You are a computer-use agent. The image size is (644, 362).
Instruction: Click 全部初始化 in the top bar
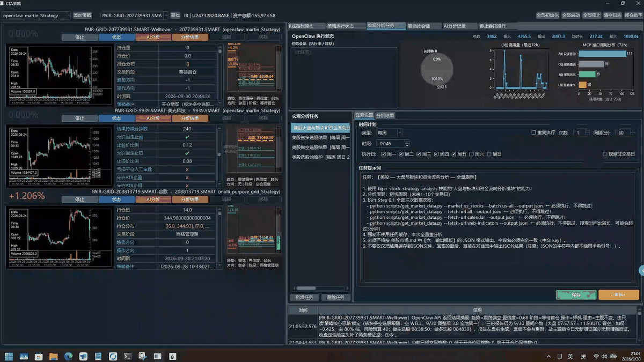click(x=547, y=16)
